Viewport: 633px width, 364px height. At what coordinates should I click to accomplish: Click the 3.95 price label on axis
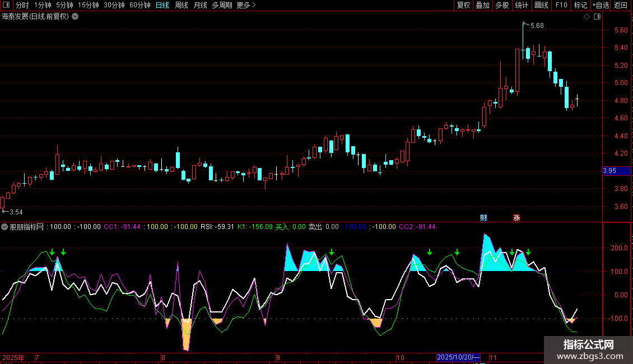(x=609, y=171)
